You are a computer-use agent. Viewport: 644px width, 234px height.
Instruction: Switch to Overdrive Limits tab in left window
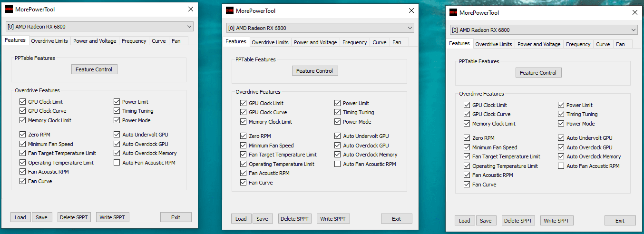[x=49, y=41]
